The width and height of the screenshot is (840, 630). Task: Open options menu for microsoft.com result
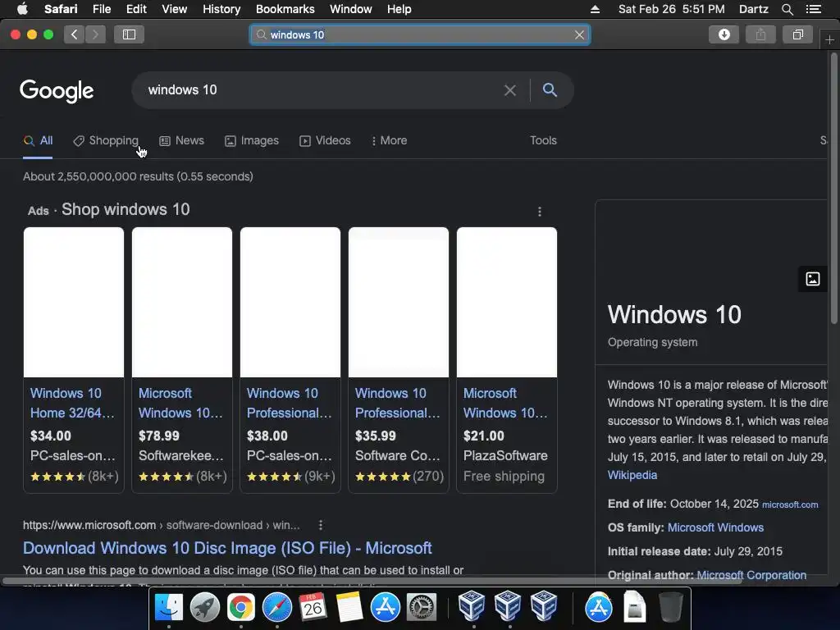(321, 526)
